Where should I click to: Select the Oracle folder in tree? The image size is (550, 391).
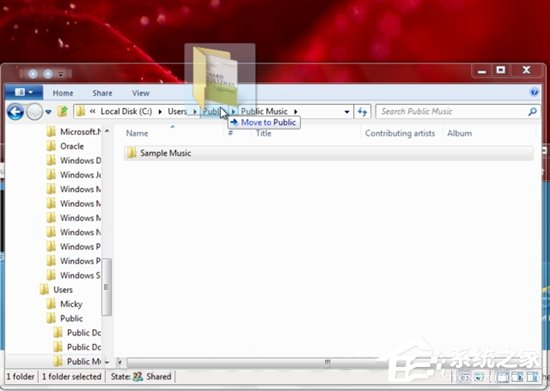pos(72,146)
